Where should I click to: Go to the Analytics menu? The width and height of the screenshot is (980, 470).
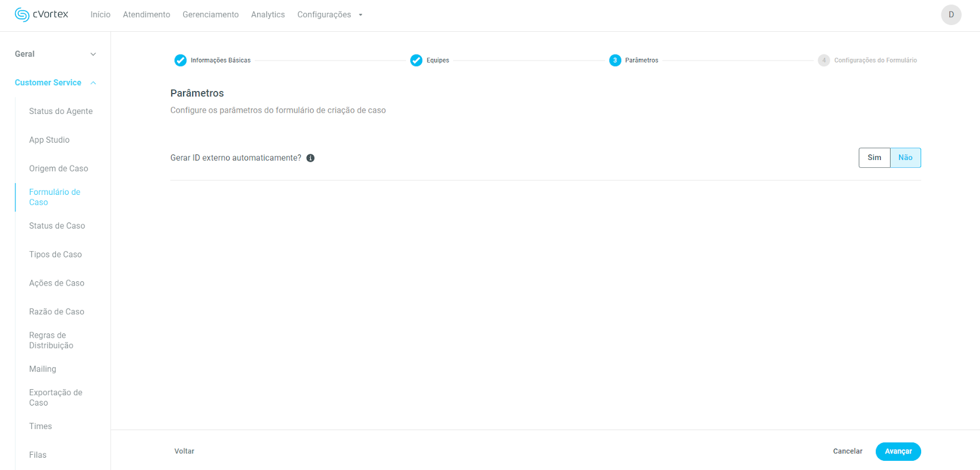[x=268, y=15]
